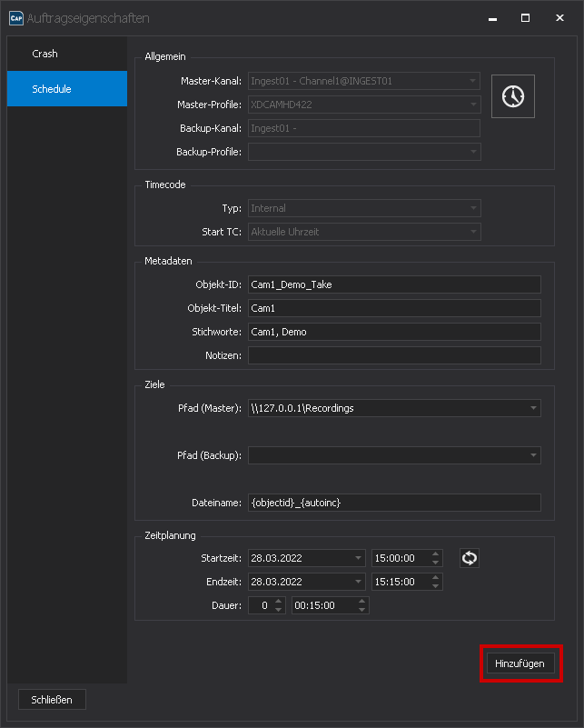Select the Schedule tab
This screenshot has width=584, height=728.
(x=67, y=89)
